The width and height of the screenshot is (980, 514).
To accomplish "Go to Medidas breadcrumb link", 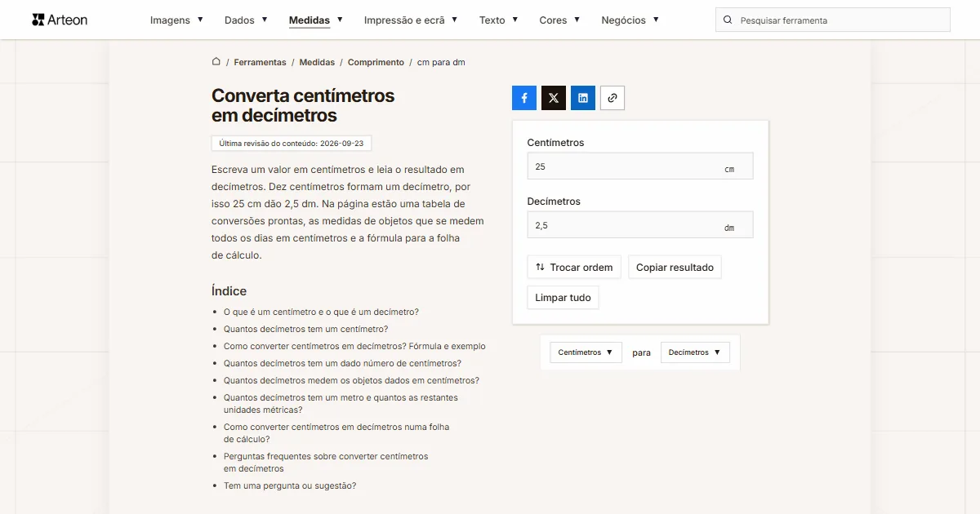I will click(x=317, y=62).
